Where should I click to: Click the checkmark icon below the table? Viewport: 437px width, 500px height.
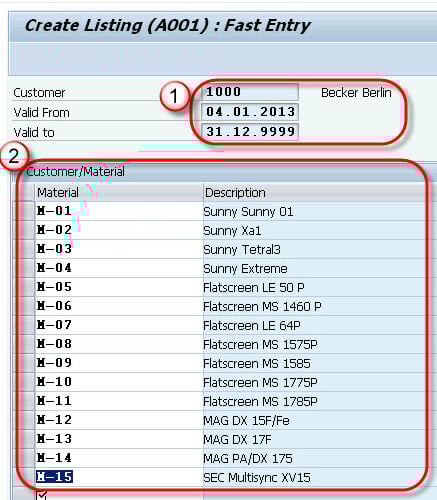[x=42, y=495]
